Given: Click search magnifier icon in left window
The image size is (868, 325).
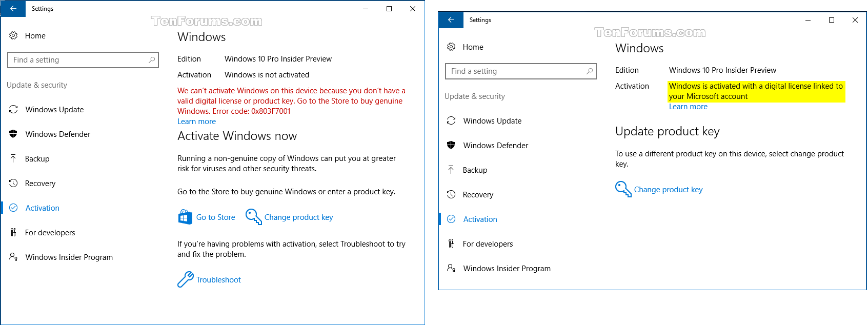Looking at the screenshot, I should pos(152,60).
